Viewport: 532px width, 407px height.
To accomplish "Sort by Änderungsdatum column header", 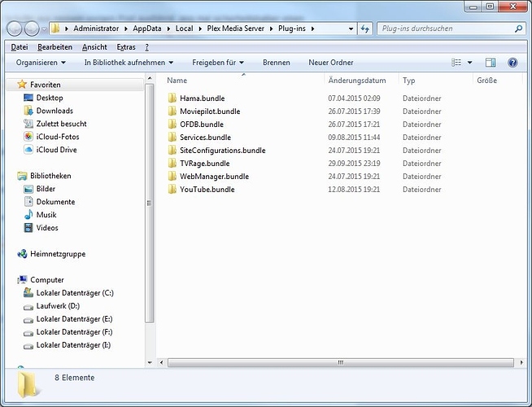I will click(357, 81).
